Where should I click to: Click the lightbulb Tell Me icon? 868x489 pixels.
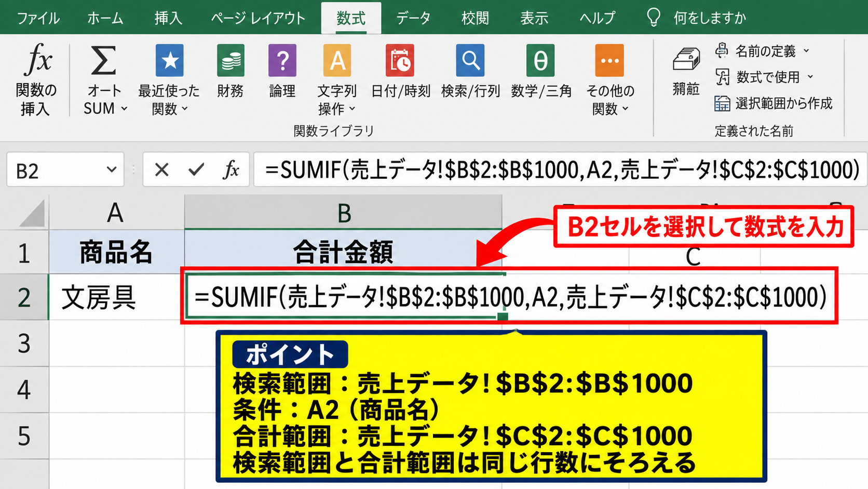[x=654, y=17]
